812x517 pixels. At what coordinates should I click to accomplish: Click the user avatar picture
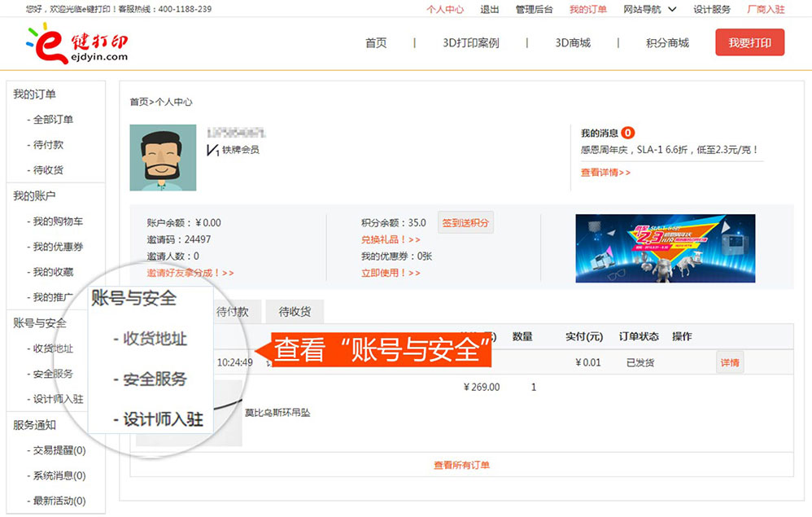point(163,158)
